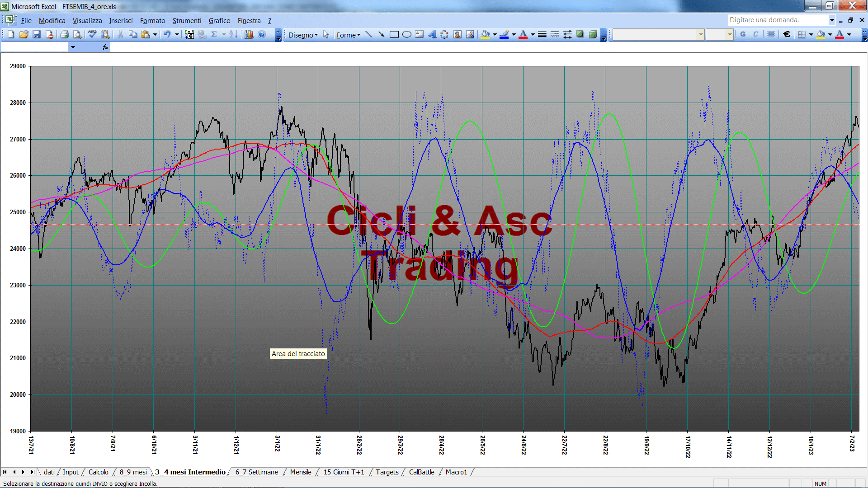
Task: Open the Chart Wizard icon
Action: coord(249,34)
